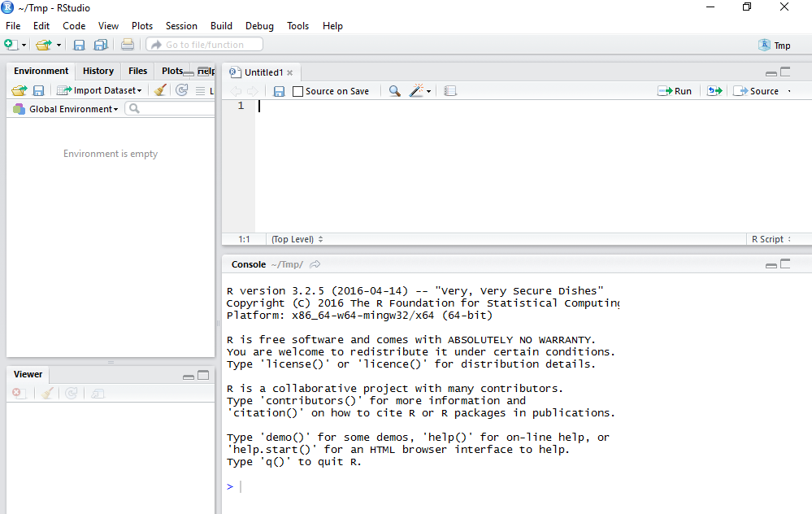Open the Edit menu
This screenshot has height=514, width=812.
pos(41,26)
